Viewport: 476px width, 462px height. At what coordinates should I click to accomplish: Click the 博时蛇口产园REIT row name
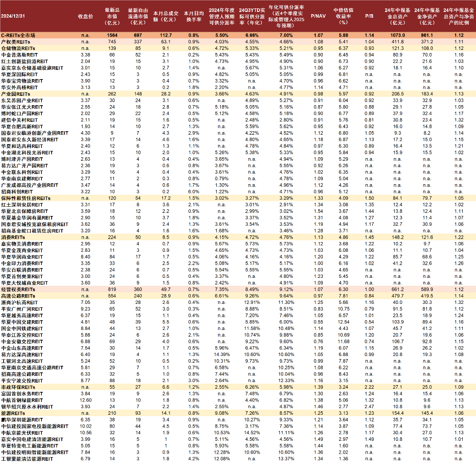point(22,114)
